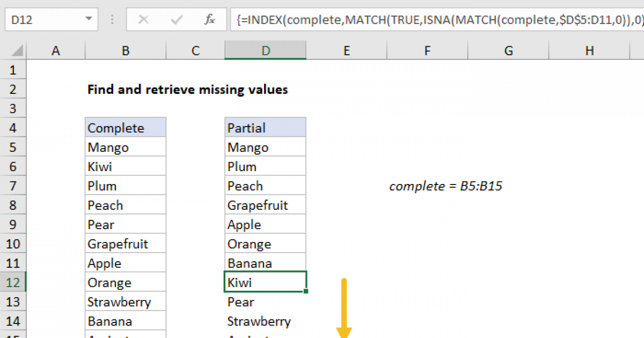This screenshot has height=338, width=644.
Task: Click the Partial header cell
Action: (265, 128)
